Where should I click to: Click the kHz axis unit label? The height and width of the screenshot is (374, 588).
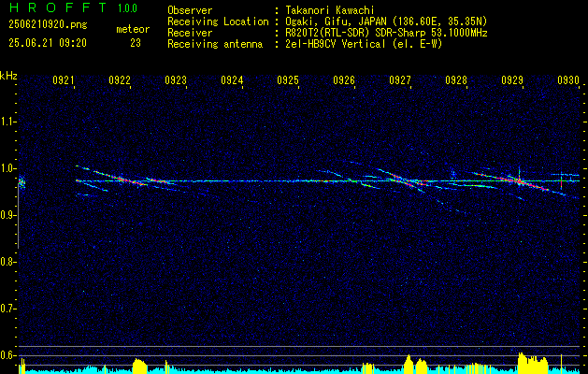[x=8, y=76]
